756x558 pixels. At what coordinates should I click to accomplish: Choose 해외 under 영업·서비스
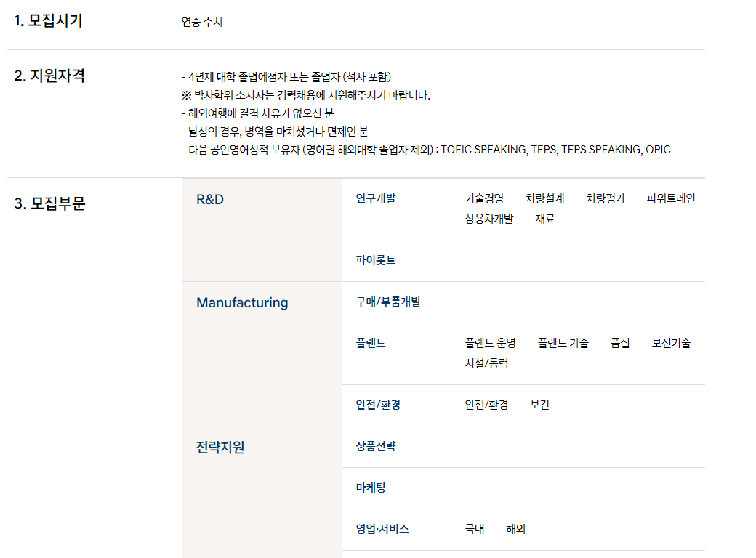[515, 529]
